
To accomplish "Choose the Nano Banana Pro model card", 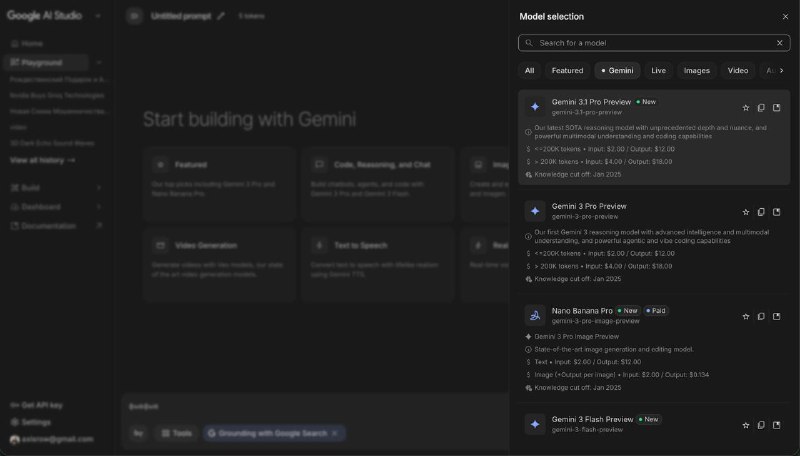I will (x=654, y=349).
